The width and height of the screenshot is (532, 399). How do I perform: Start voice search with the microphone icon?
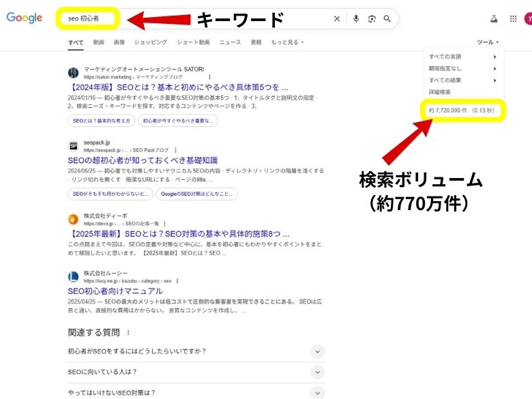point(356,18)
